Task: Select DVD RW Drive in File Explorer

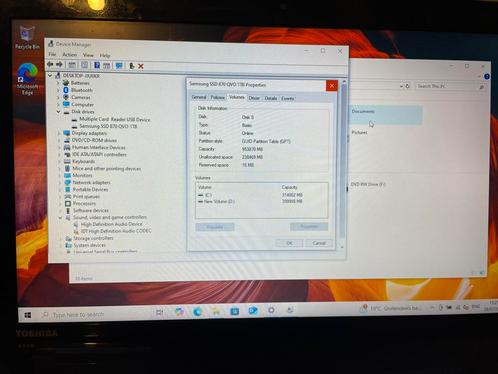Action: pos(368,184)
